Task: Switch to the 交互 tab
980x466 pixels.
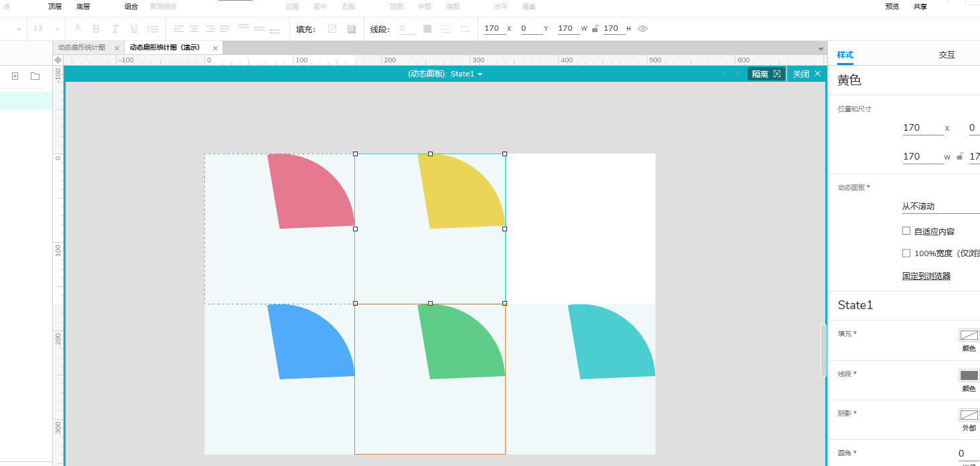Action: point(947,55)
